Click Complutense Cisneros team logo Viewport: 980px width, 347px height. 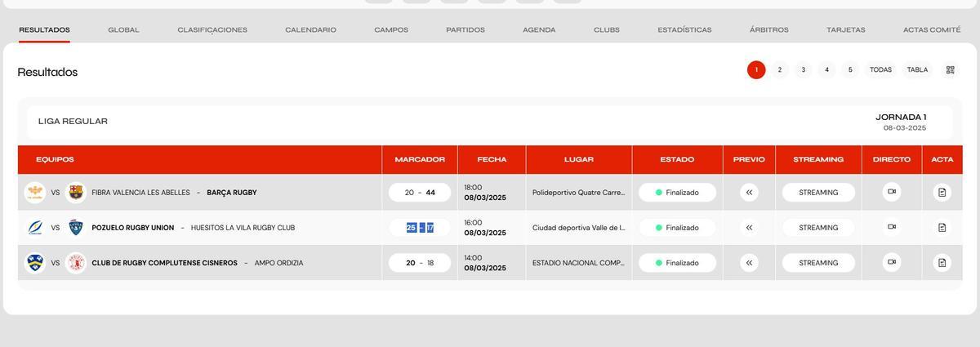tap(34, 263)
